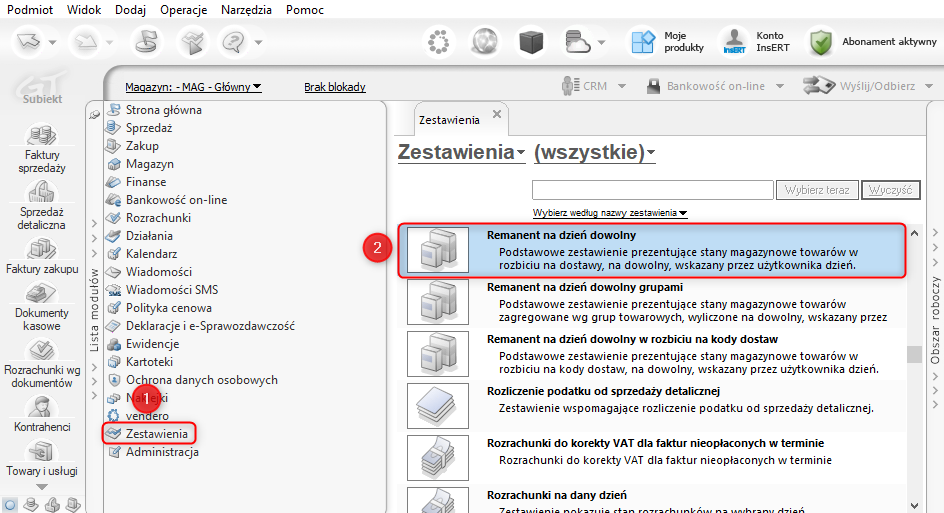
Task: Click the help question mark toolbar icon
Action: pos(234,42)
